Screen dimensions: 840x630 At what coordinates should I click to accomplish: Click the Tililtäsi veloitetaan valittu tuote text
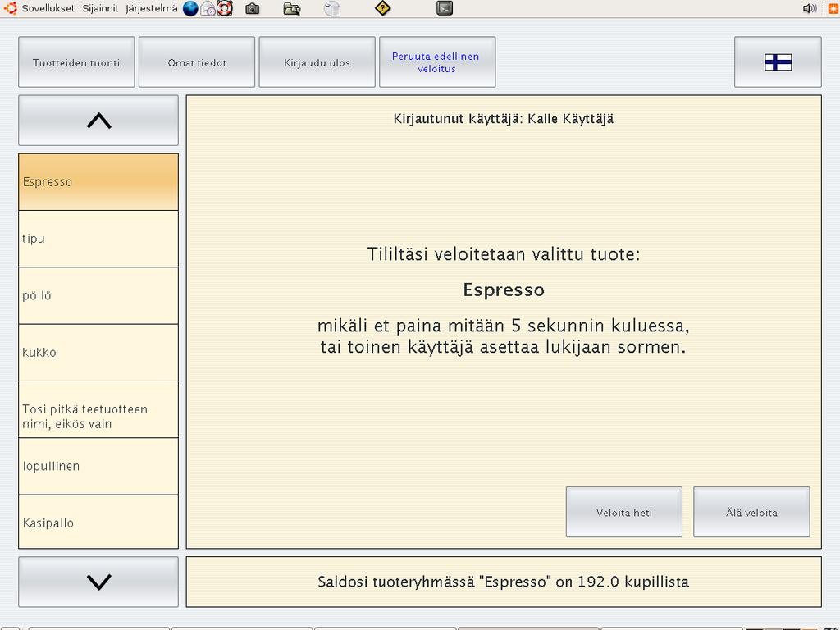(x=504, y=254)
